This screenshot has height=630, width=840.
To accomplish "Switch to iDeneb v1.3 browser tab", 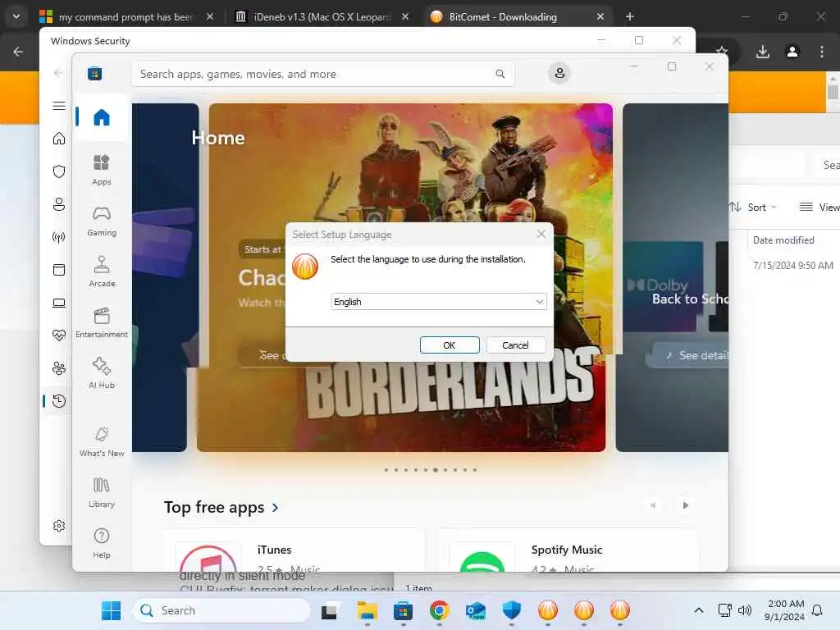I will (x=322, y=17).
